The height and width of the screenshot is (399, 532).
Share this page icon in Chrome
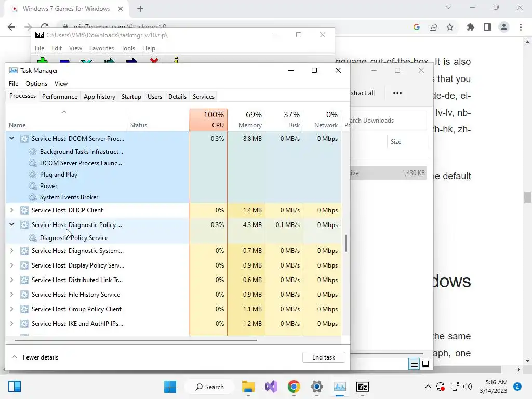point(433,27)
